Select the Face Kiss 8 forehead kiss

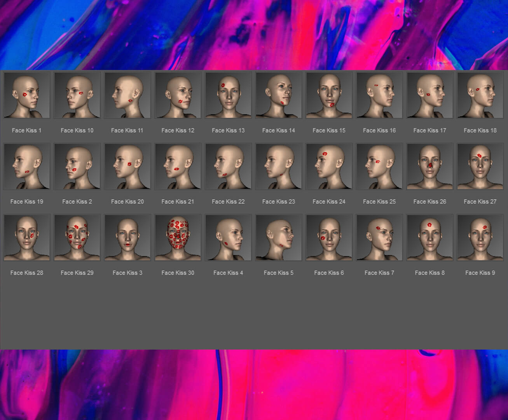click(429, 237)
